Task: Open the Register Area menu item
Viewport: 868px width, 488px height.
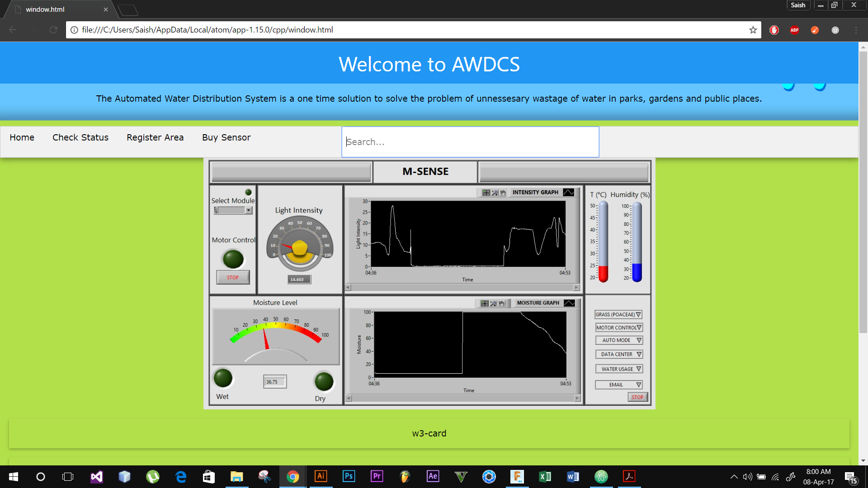Action: pyautogui.click(x=155, y=137)
